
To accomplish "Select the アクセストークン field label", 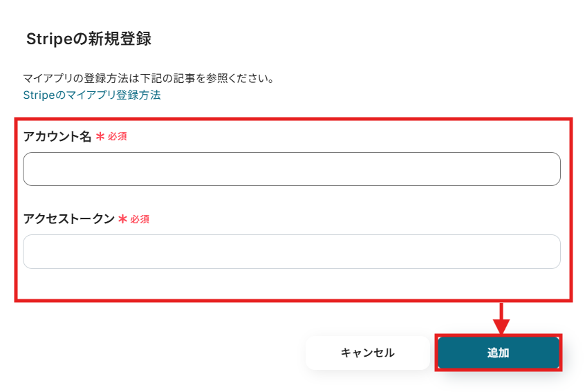I will (68, 219).
